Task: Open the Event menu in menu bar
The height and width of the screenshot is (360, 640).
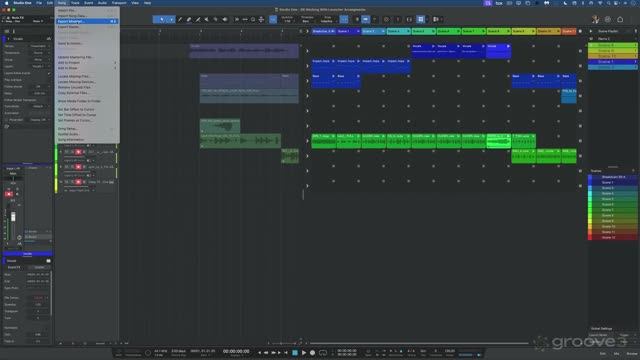Action: (88, 3)
